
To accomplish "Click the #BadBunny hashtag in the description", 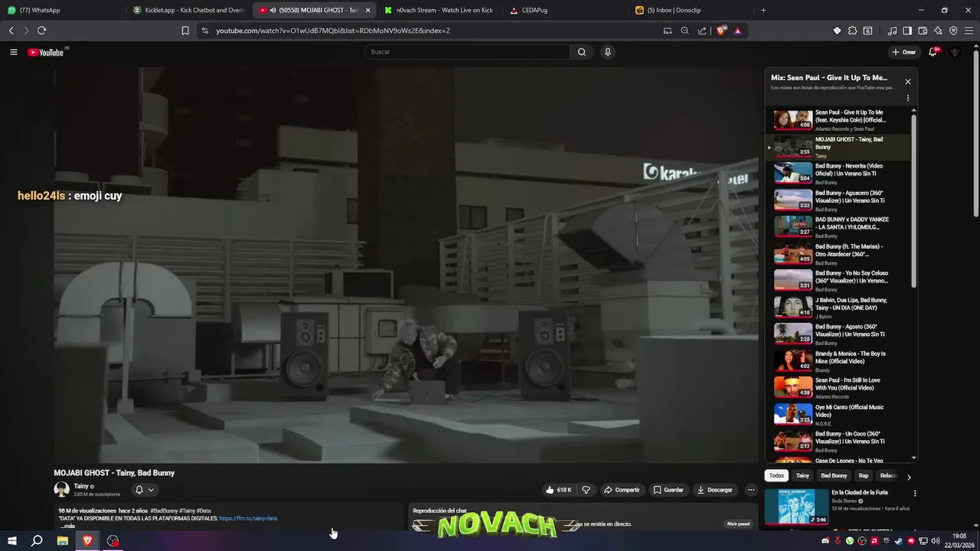I will (x=162, y=510).
